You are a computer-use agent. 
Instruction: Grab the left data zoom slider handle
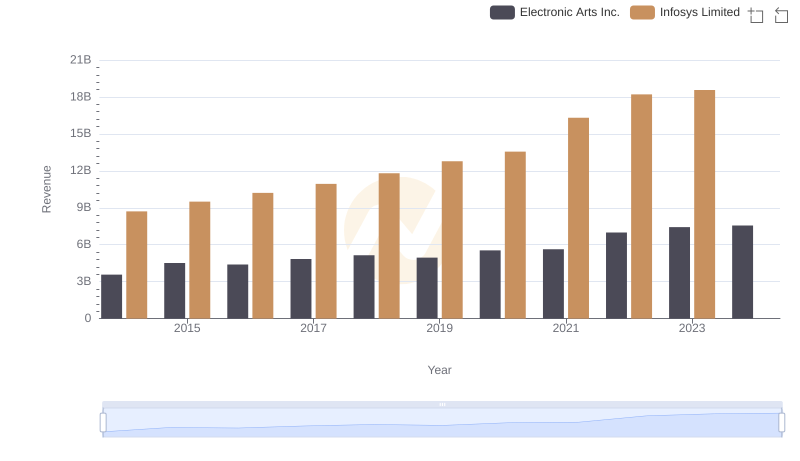pyautogui.click(x=103, y=423)
